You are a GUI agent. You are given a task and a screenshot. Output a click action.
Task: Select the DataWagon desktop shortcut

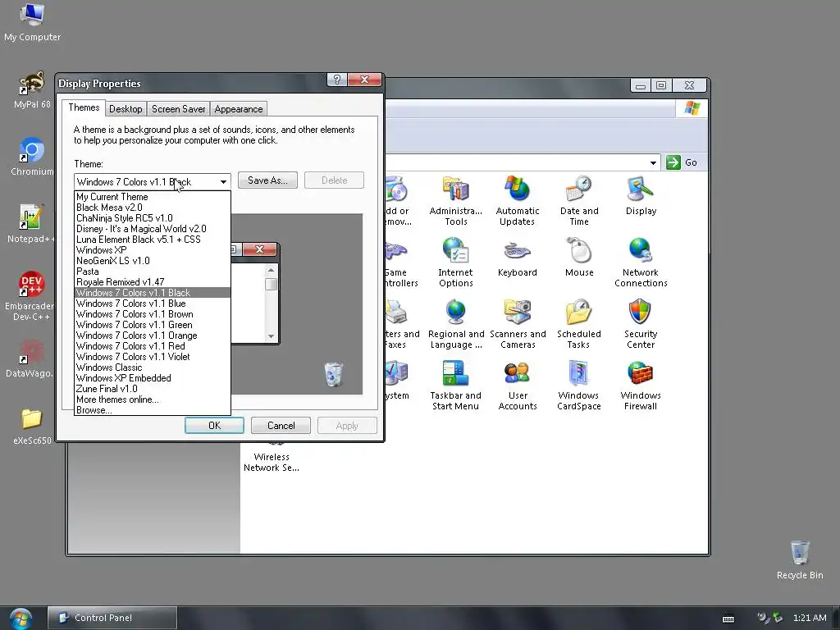pos(30,358)
